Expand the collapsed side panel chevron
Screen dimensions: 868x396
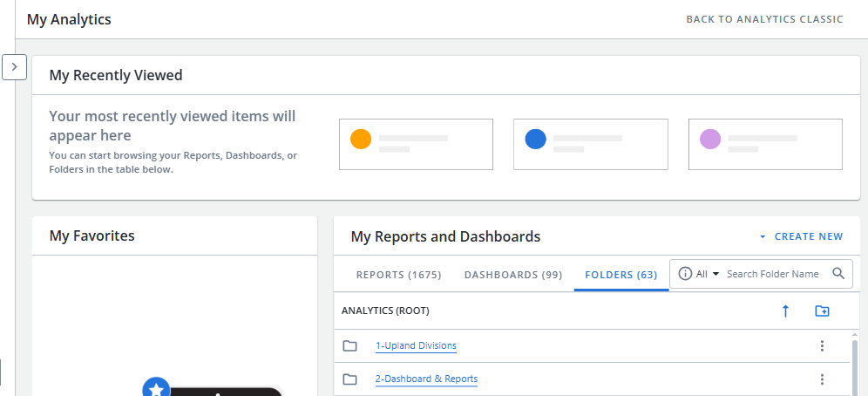[15, 67]
